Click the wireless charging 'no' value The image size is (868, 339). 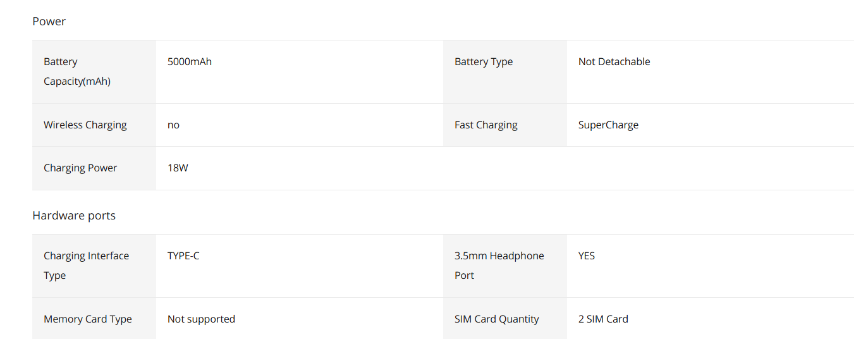pyautogui.click(x=173, y=125)
